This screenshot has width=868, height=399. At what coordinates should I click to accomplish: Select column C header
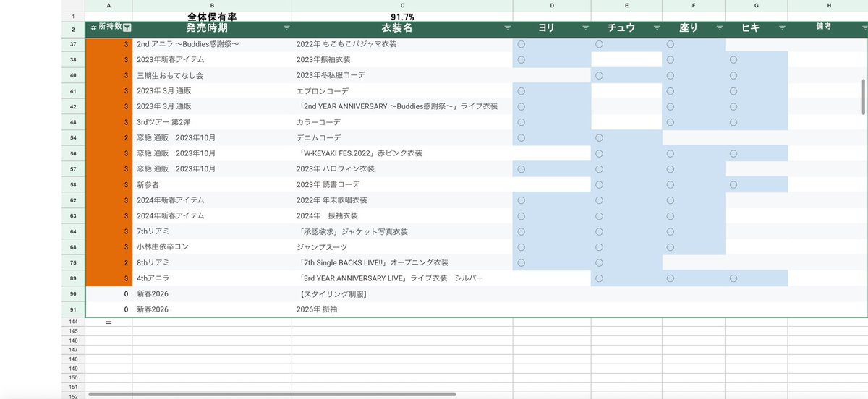pos(402,5)
